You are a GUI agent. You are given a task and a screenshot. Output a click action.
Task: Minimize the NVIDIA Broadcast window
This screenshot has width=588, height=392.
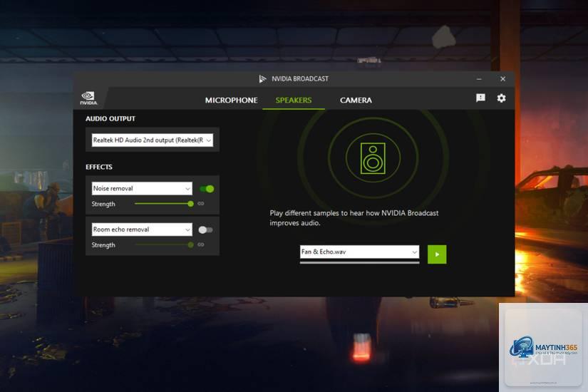479,79
